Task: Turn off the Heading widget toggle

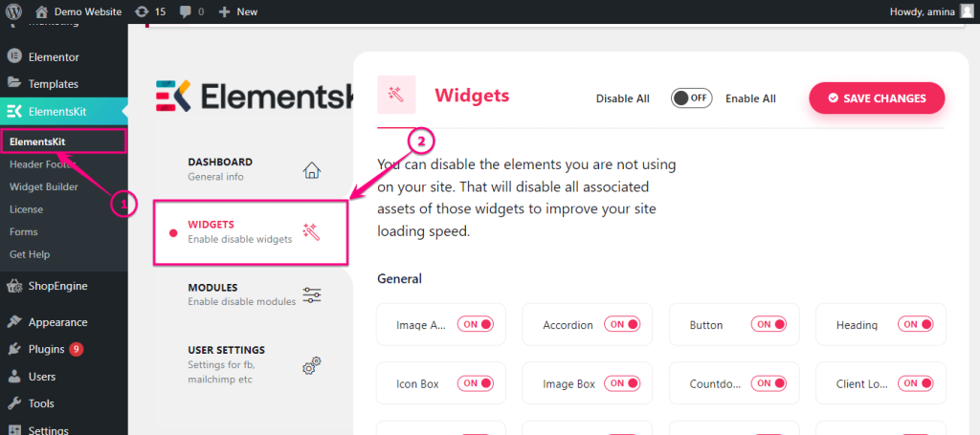Action: click(x=915, y=324)
